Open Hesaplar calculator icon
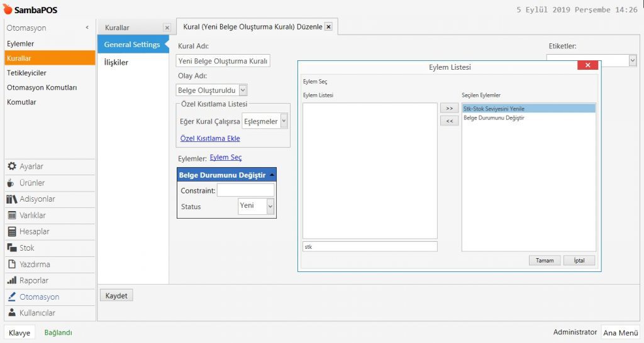 pyautogui.click(x=11, y=232)
